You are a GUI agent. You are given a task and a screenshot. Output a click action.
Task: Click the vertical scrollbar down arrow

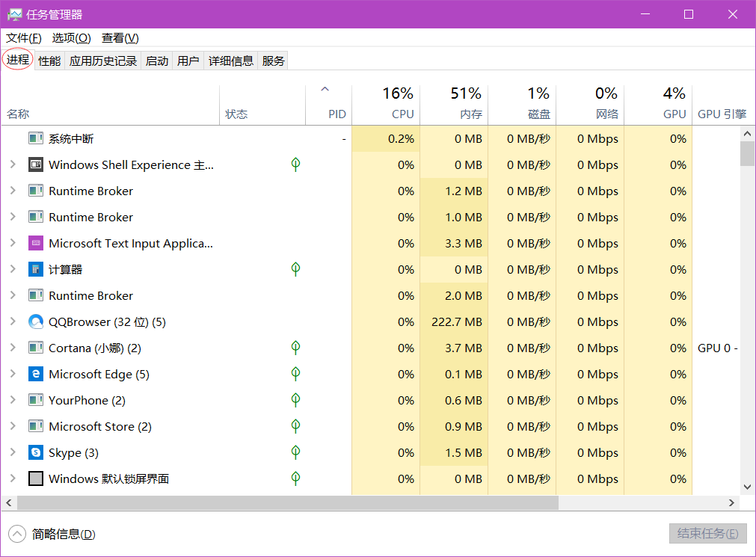747,487
